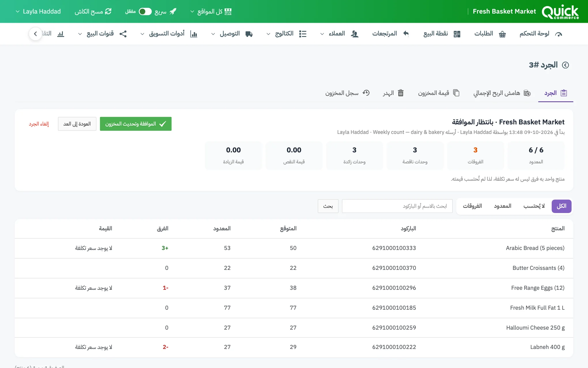This screenshot has width=588, height=368.
Task: Switch to قيمة المخزون tab
Action: (x=439, y=93)
